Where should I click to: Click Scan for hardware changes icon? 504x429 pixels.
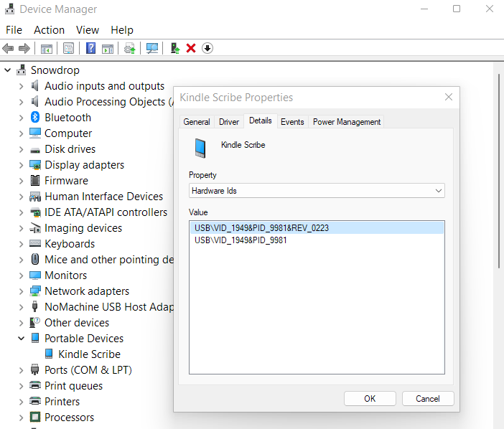[x=152, y=48]
